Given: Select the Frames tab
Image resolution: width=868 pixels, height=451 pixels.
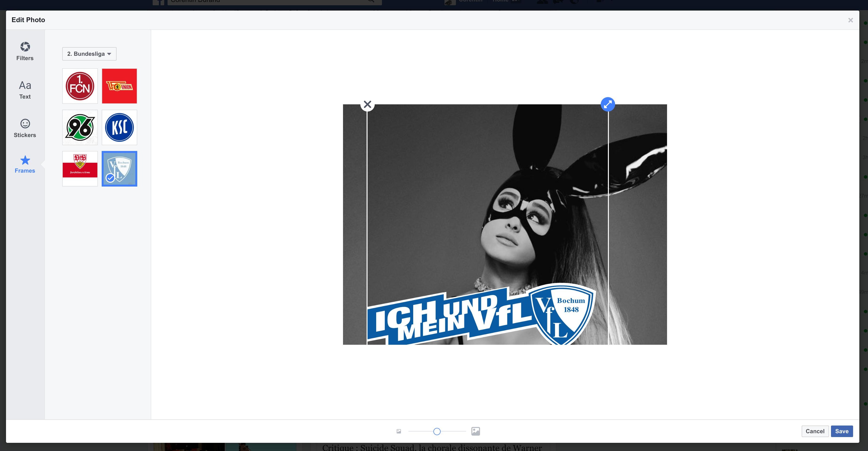Looking at the screenshot, I should click(x=25, y=164).
